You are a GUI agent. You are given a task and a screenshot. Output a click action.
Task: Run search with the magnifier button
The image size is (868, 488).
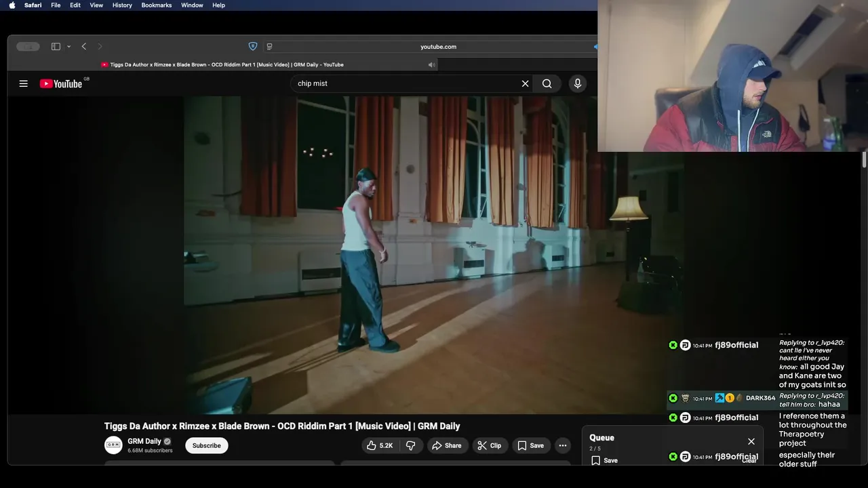(x=547, y=83)
